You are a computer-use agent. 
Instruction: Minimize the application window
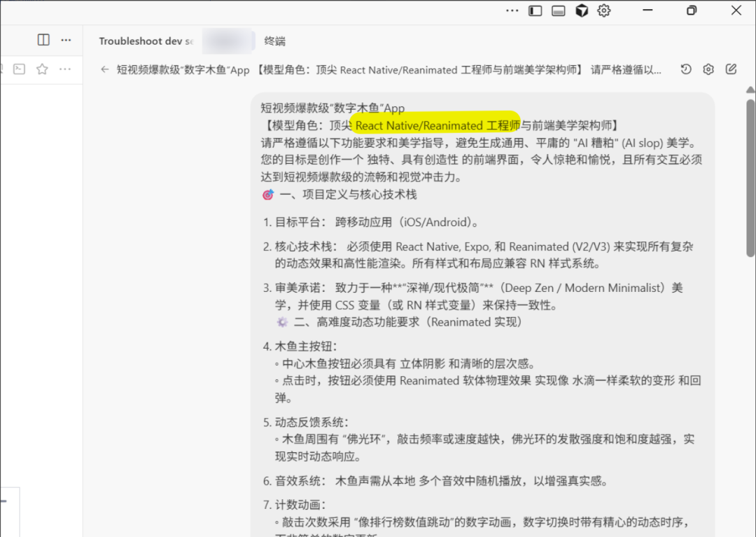point(647,10)
